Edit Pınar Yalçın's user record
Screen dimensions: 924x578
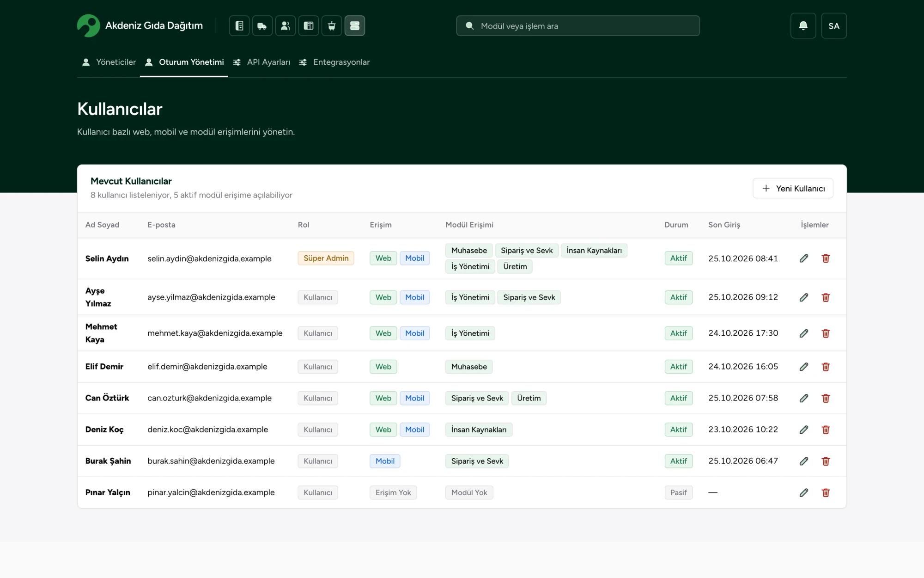coord(804,492)
